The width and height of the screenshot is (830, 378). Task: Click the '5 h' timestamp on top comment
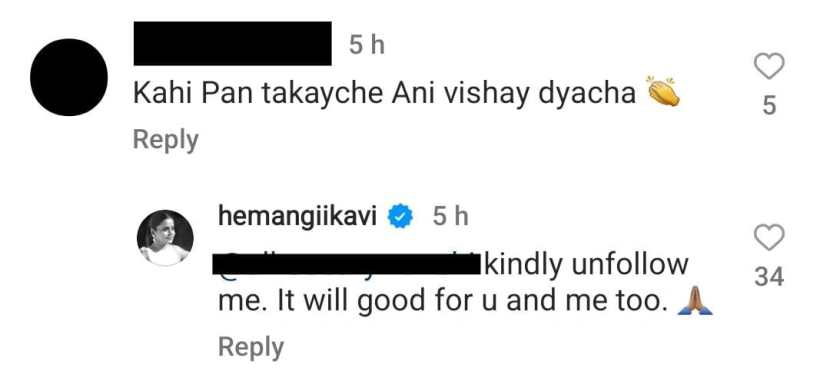click(366, 46)
